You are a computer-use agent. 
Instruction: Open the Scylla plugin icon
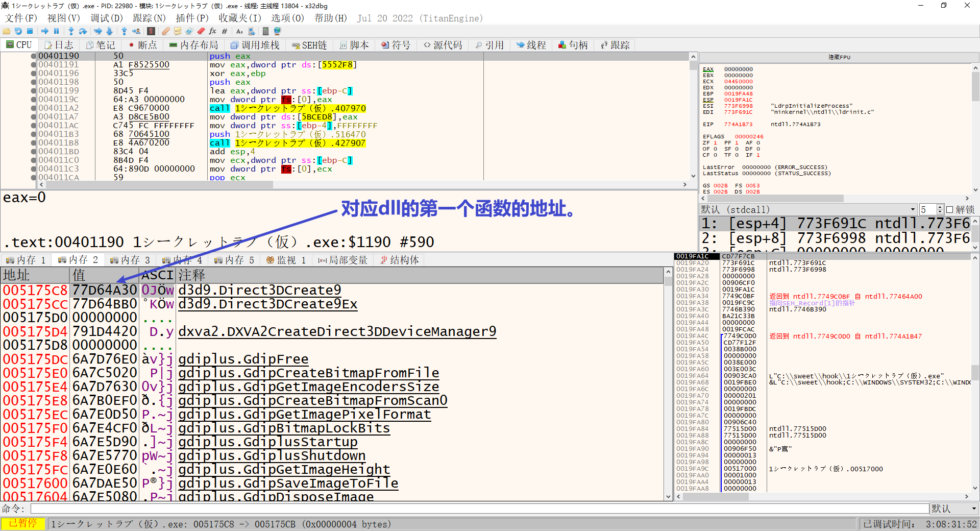(151, 31)
